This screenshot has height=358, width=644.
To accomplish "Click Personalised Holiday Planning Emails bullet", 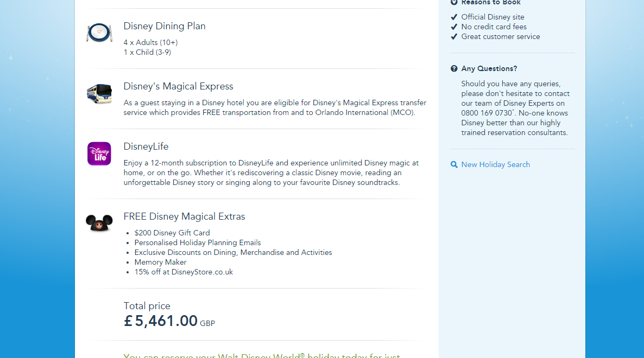I will [x=198, y=243].
